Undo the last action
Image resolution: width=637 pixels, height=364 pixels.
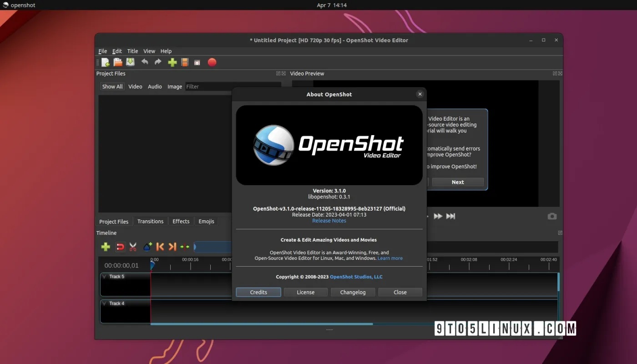[x=145, y=62]
